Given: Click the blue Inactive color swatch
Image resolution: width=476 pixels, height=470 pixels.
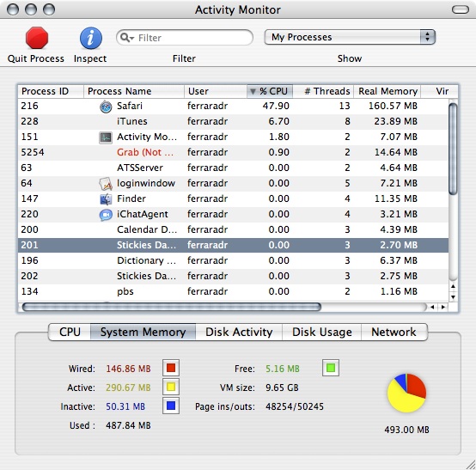Looking at the screenshot, I should pyautogui.click(x=171, y=406).
